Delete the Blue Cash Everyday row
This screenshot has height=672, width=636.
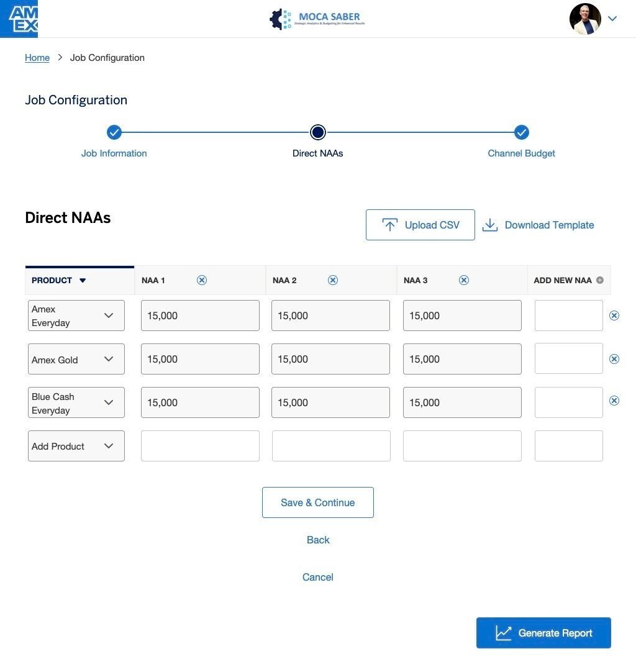pyautogui.click(x=614, y=401)
